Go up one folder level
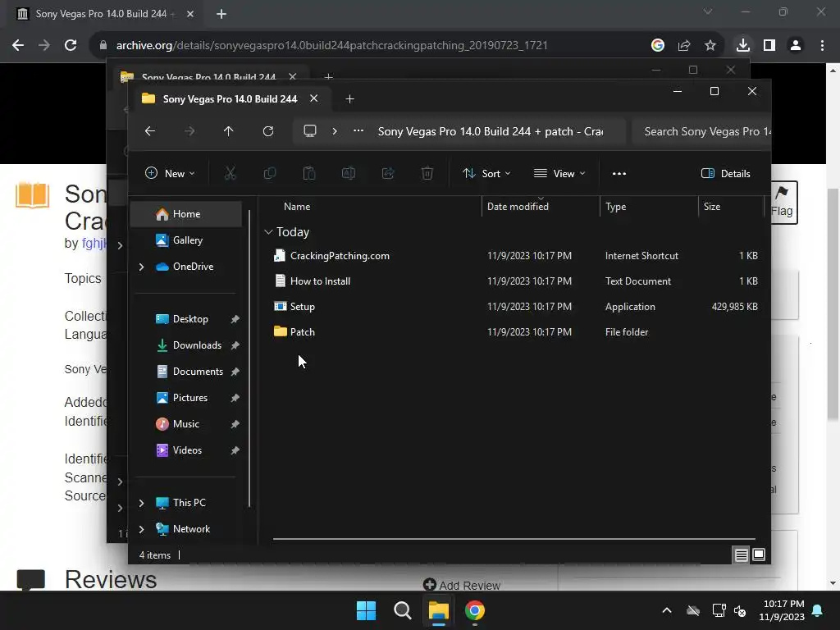This screenshot has width=840, height=630. 228,131
